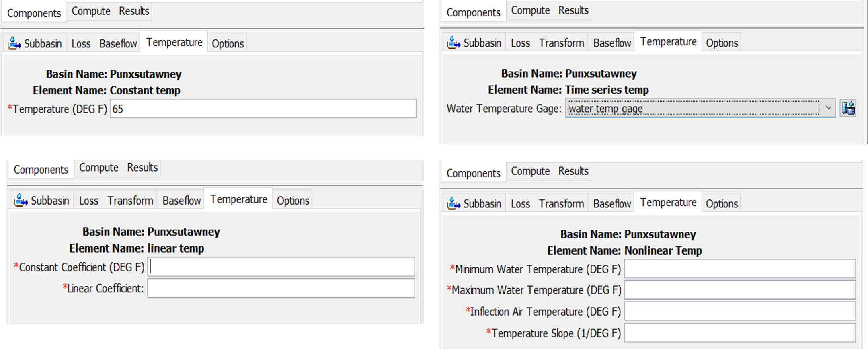The width and height of the screenshot is (868, 349).
Task: Click the Temperature (DEG F) field containing 65
Action: (263, 109)
